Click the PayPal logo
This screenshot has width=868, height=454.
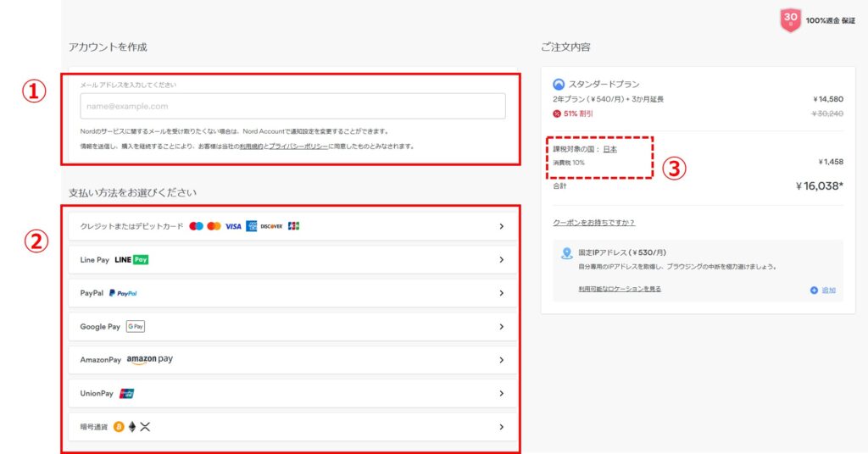pyautogui.click(x=123, y=293)
